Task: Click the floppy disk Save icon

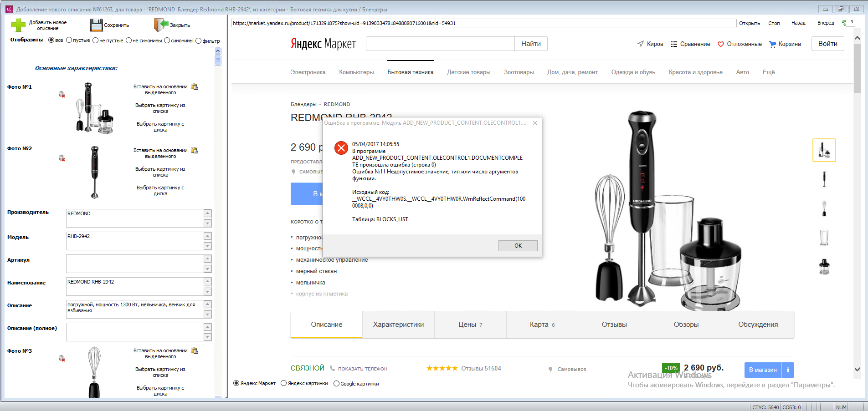Action: 96,25
